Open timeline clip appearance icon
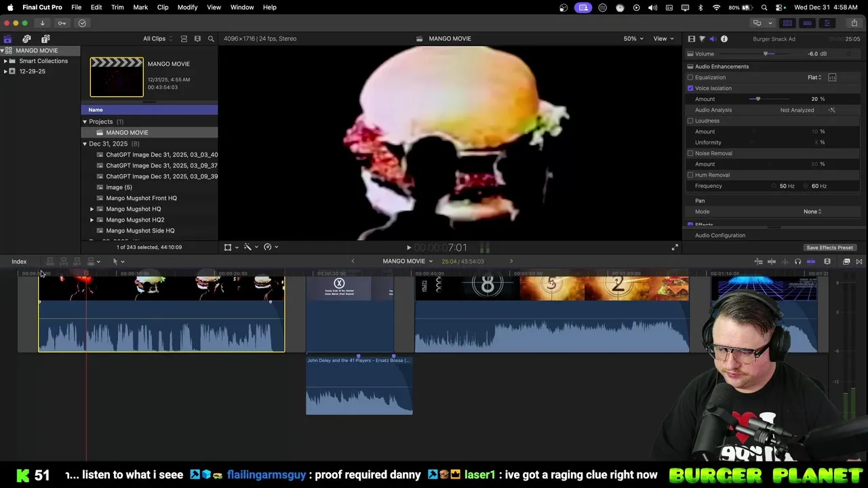The width and height of the screenshot is (868, 488). 827,262
